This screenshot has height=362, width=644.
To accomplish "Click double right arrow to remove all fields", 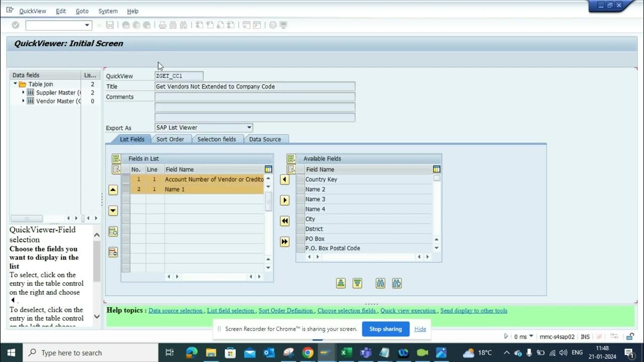I will 285,242.
